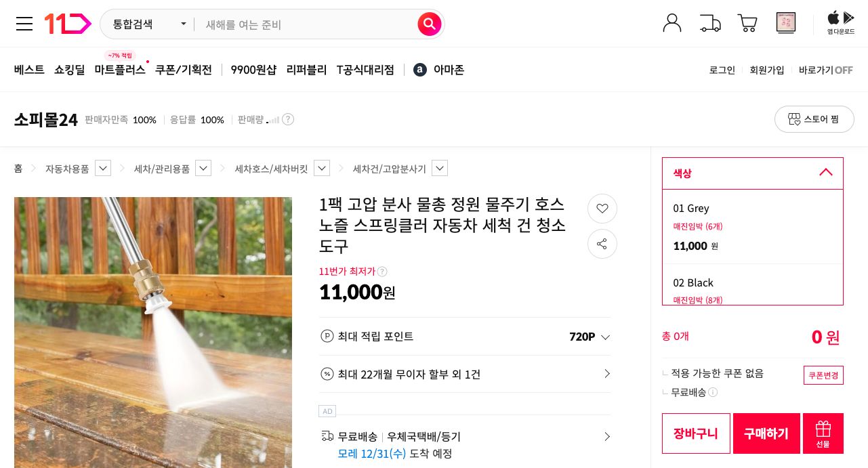
Task: Open the hamburger menu
Action: click(x=24, y=24)
